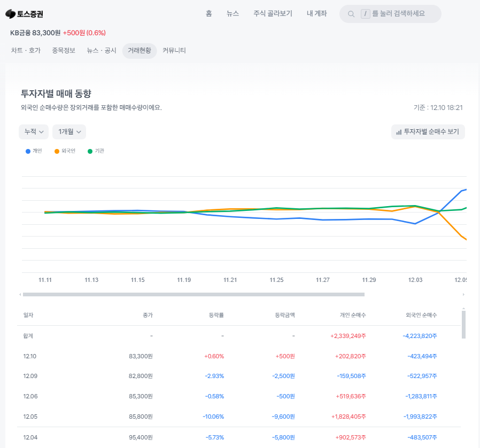Click the 일자 column header
Image resolution: width=480 pixels, height=448 pixels.
point(28,315)
